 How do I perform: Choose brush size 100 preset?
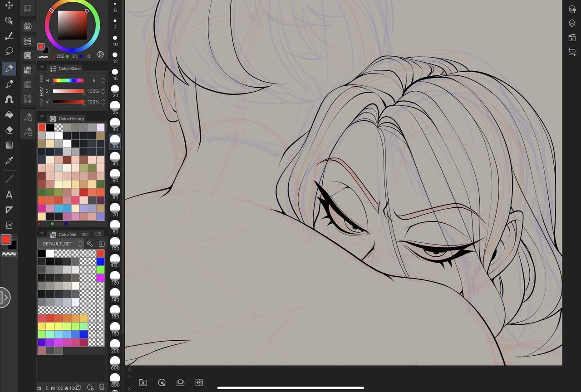tap(115, 242)
